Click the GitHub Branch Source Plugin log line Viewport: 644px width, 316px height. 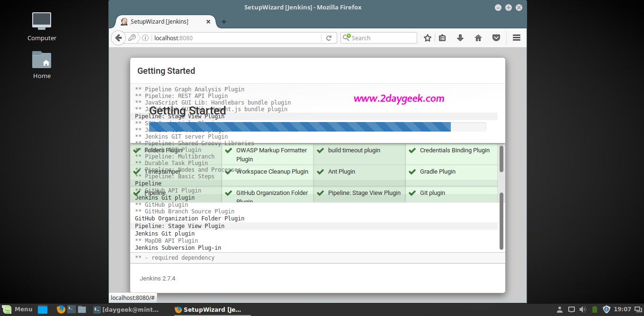click(x=185, y=211)
